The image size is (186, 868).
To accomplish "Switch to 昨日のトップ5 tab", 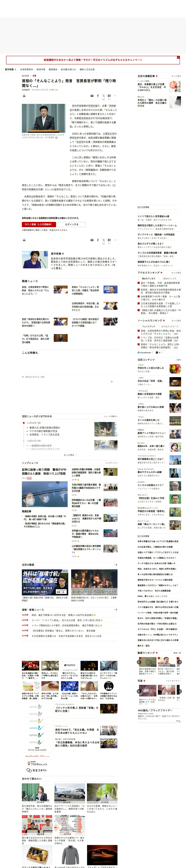I will (170, 278).
